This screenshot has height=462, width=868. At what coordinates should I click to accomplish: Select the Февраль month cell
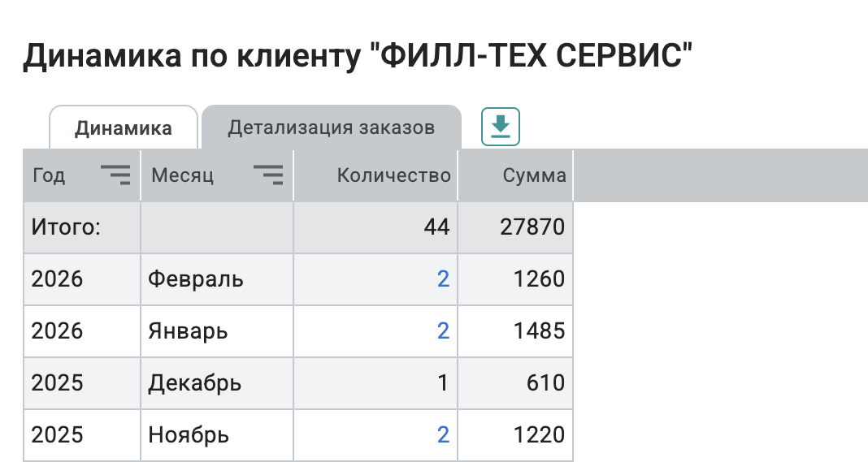point(196,279)
